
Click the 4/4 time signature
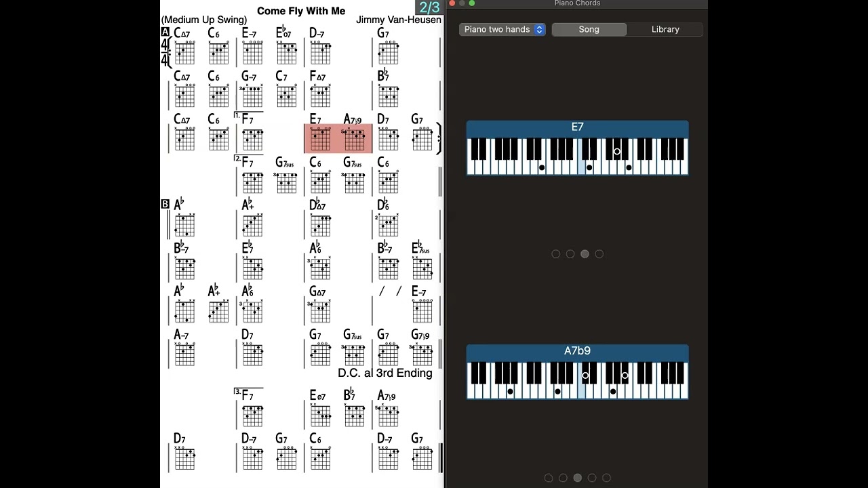click(164, 53)
